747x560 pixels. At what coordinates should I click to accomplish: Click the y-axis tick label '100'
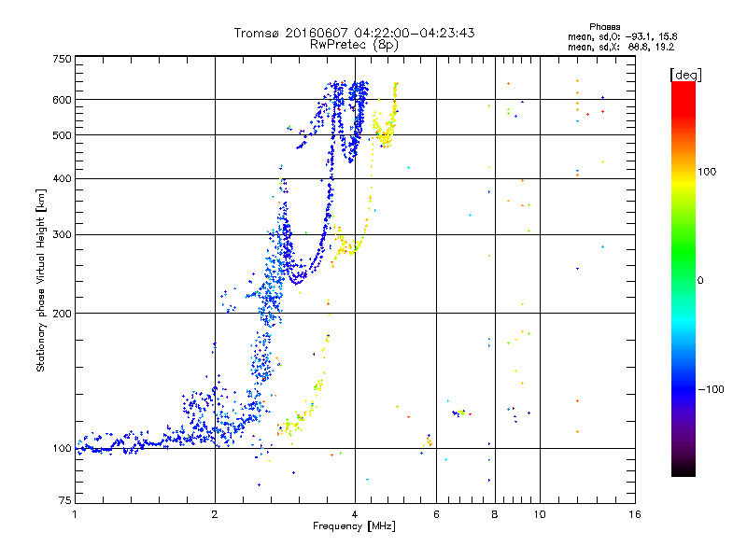(63, 448)
